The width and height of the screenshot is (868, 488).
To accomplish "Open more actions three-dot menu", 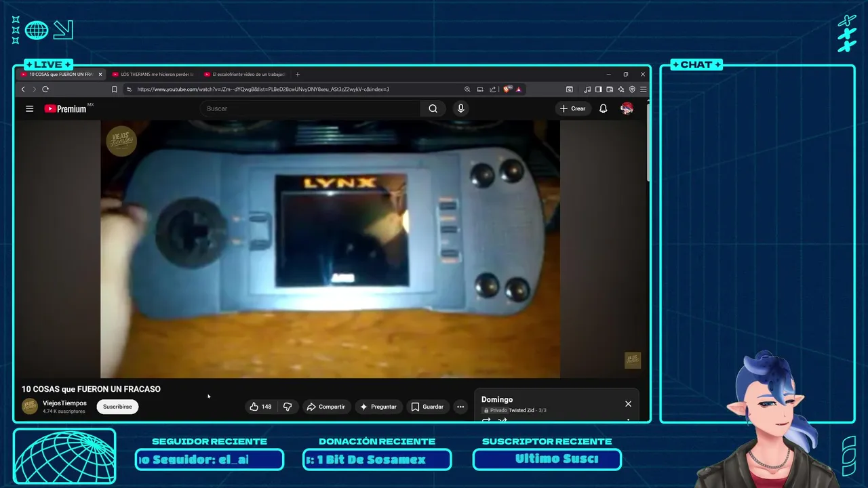I will [x=460, y=407].
